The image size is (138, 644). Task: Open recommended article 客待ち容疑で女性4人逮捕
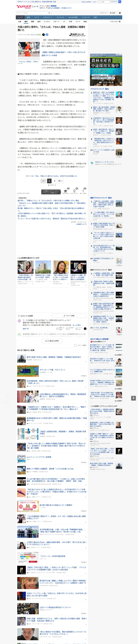(54, 357)
